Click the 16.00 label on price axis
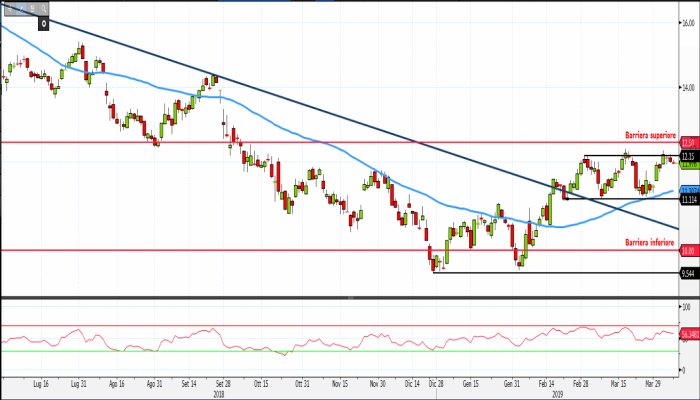The width and height of the screenshot is (700, 400). point(688,24)
